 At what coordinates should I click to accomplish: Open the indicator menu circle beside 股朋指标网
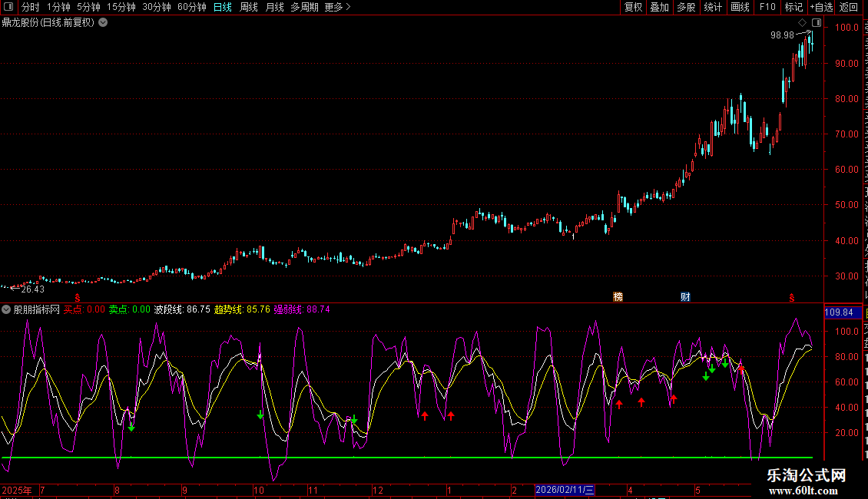coord(6,309)
